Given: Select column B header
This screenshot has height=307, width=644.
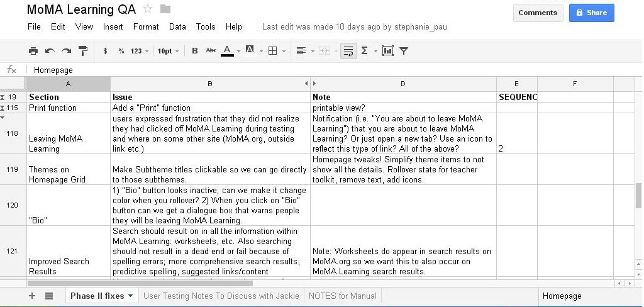Looking at the screenshot, I should (210, 84).
